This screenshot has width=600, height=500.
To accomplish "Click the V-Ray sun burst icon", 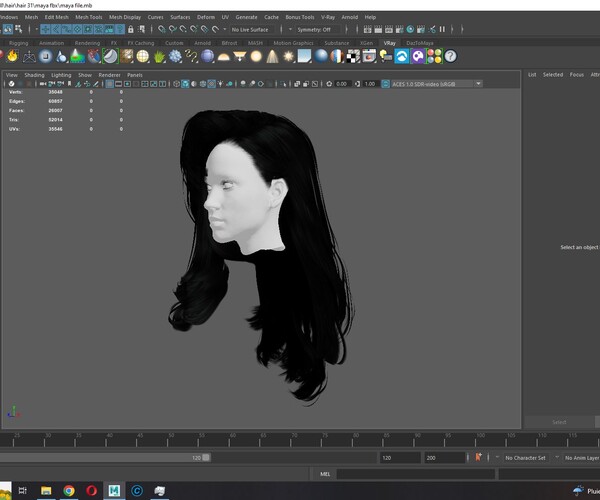I will (x=288, y=56).
